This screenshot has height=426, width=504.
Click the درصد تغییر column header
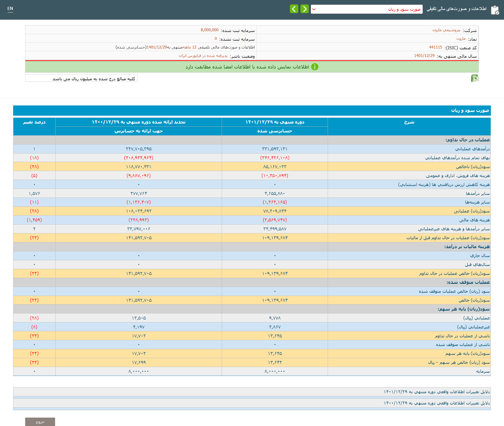[34, 126]
